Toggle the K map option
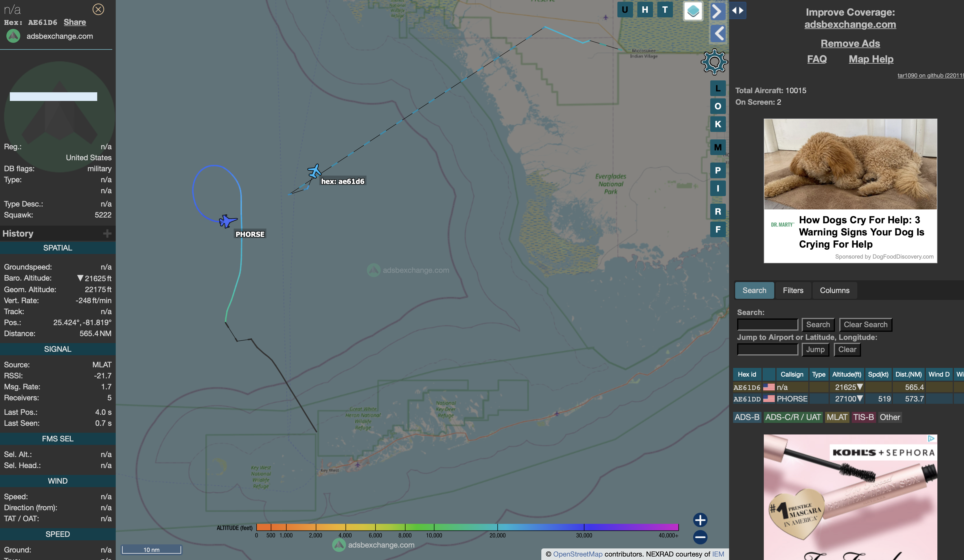 718,124
